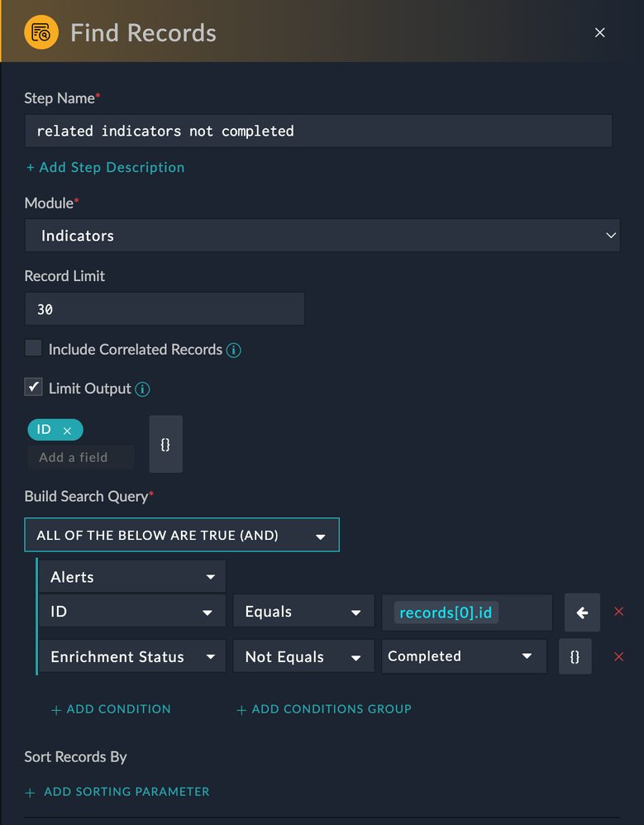Click info icon beside Limit Output
The width and height of the screenshot is (644, 825).
pyautogui.click(x=142, y=389)
